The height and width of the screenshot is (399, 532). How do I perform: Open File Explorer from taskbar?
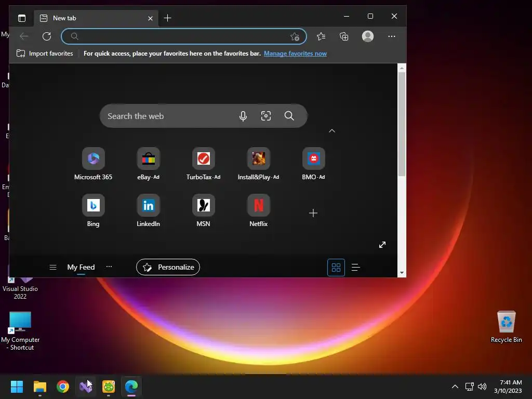coord(40,387)
